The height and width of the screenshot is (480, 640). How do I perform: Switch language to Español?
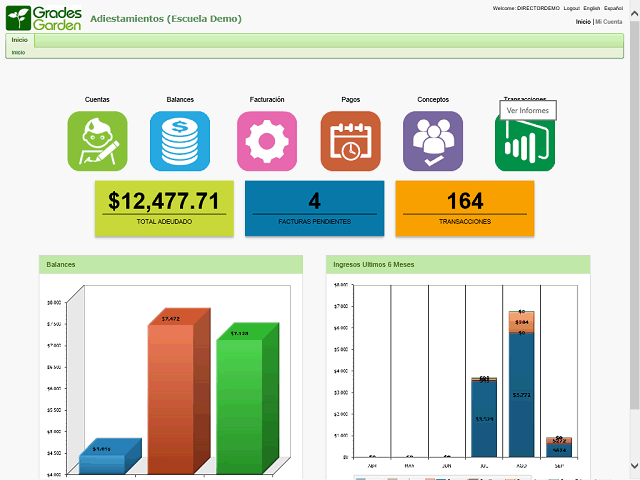613,8
